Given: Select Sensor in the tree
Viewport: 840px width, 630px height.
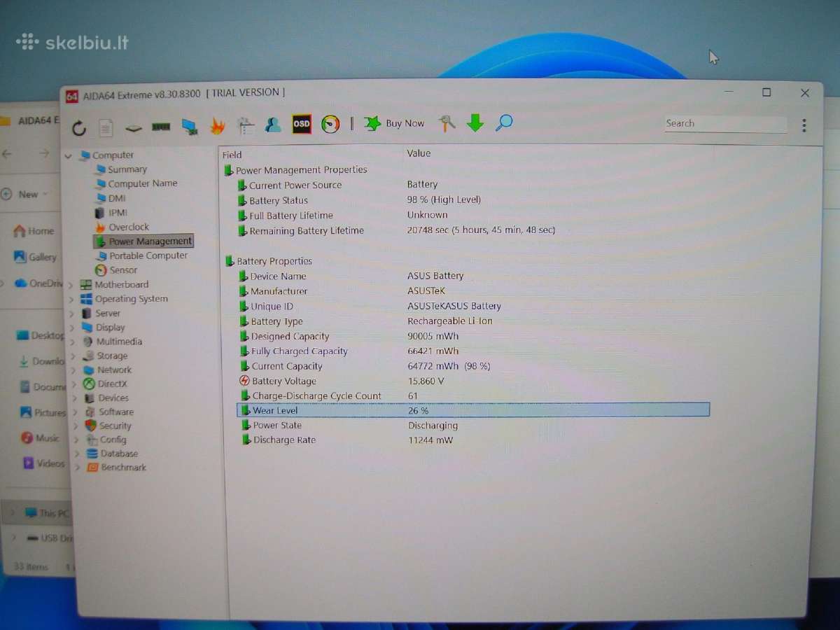Looking at the screenshot, I should click(x=123, y=270).
